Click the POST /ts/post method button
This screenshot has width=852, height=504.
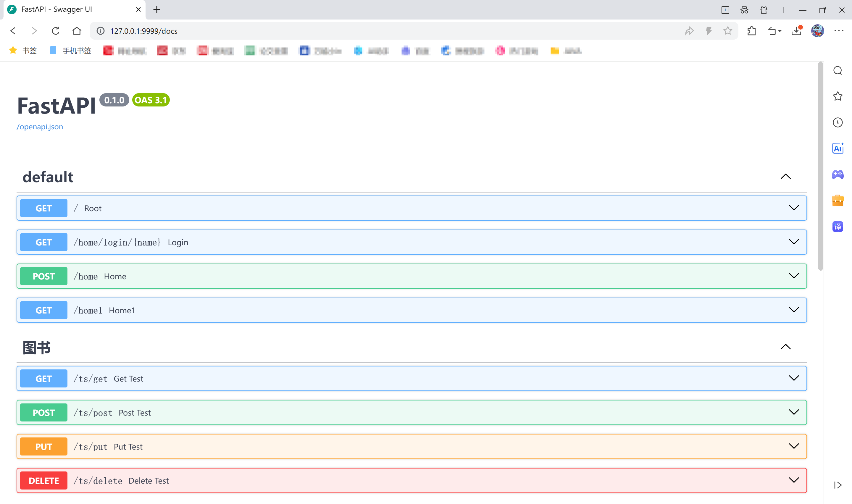43,413
